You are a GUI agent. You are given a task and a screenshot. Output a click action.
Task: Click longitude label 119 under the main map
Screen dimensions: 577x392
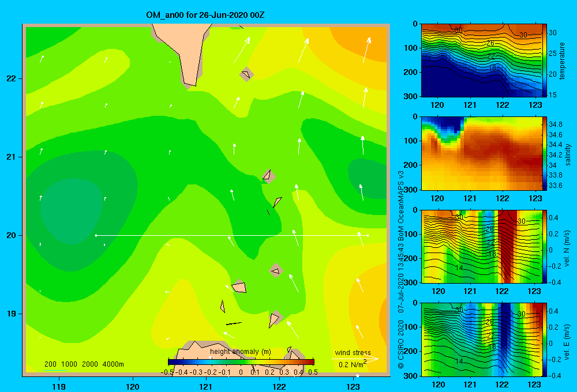coord(59,386)
